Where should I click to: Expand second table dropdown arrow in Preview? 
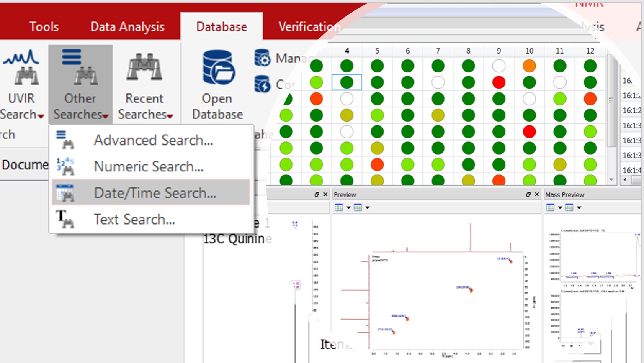[368, 207]
